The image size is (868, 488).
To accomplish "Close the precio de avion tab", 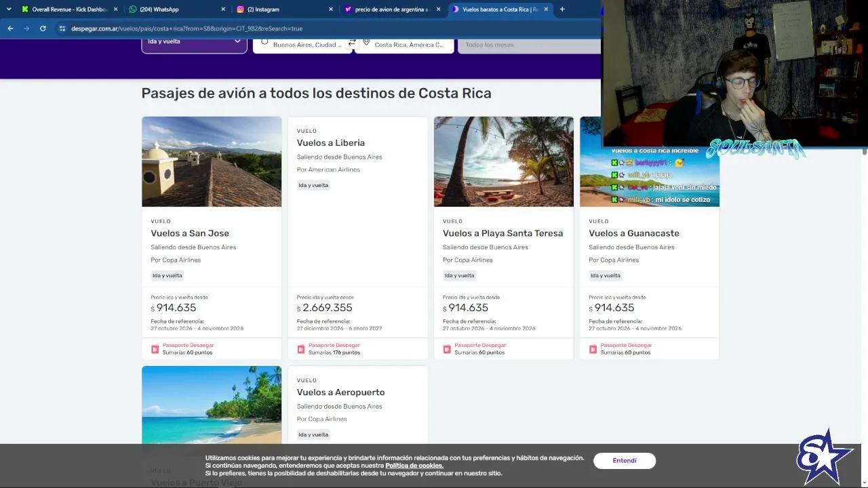I will 438,9.
